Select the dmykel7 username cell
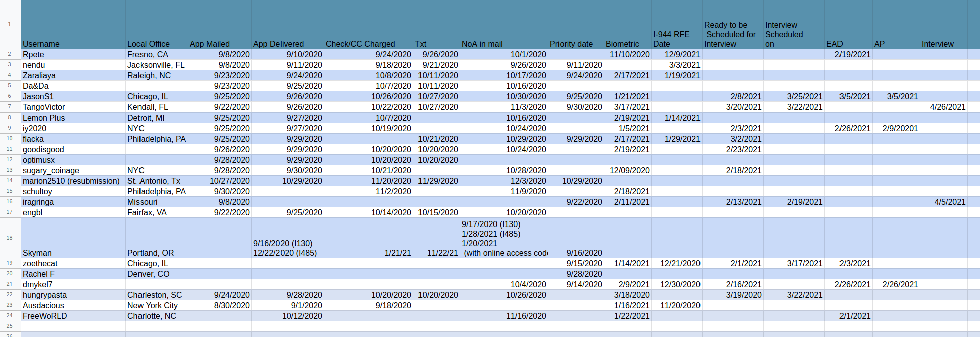This screenshot has height=337, width=980. point(73,284)
